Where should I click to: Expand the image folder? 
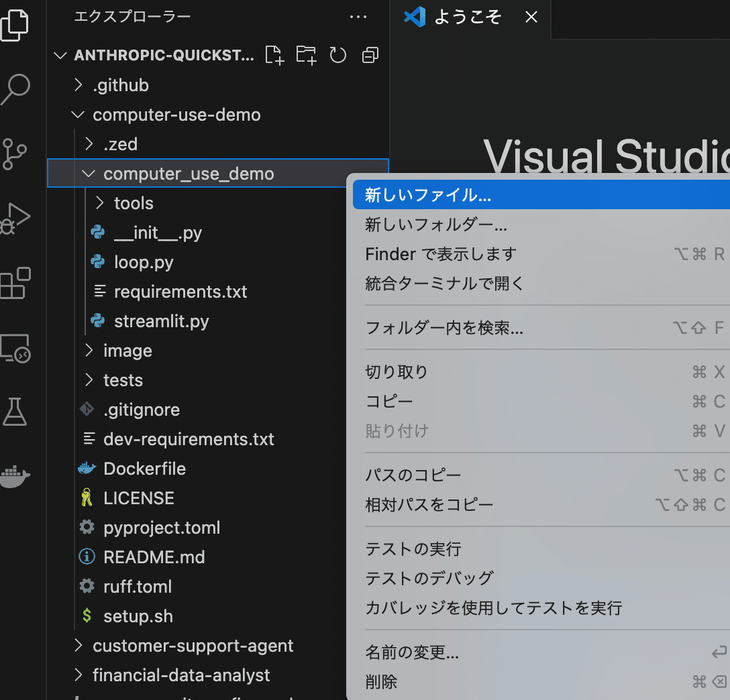pos(89,350)
